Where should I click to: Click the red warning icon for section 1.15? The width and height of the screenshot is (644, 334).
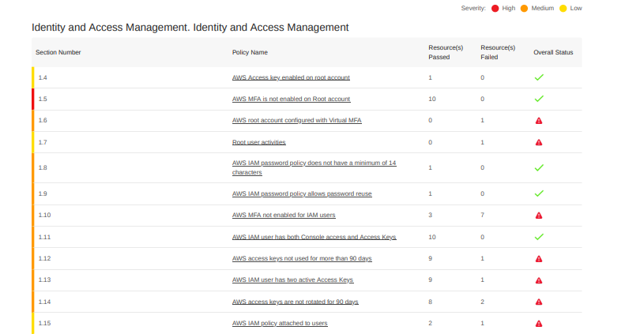pyautogui.click(x=539, y=324)
